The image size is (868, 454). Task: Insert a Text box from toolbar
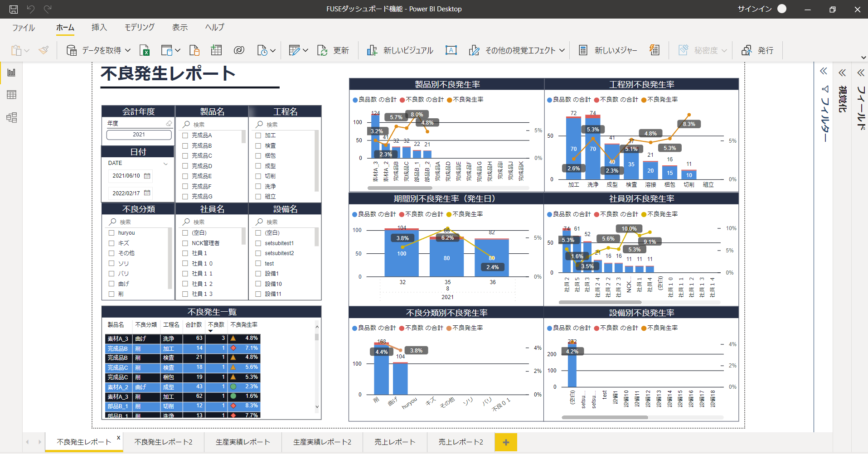(451, 50)
